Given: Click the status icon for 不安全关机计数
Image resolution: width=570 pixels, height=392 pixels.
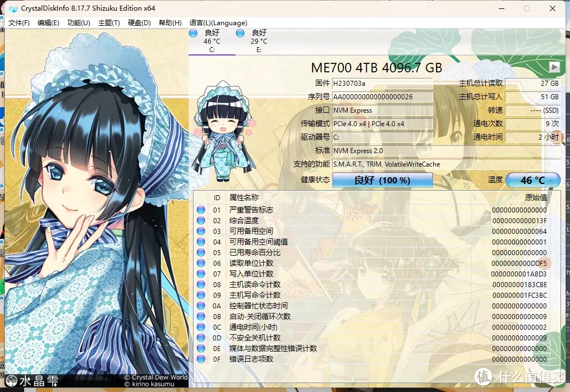Looking at the screenshot, I should pos(201,338).
